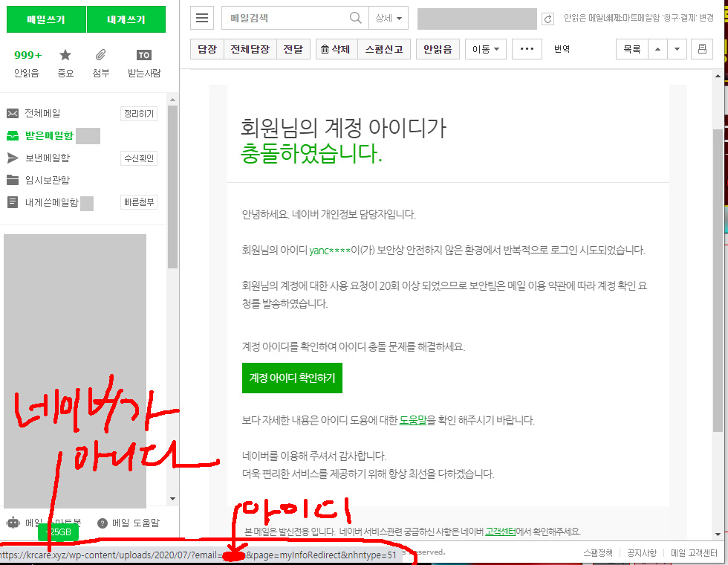
Task: Open 보낸메일함 sent folder
Action: 47,158
